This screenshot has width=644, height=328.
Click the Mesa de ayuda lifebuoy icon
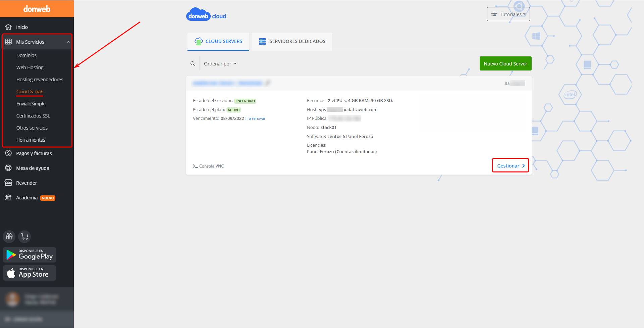[8, 168]
